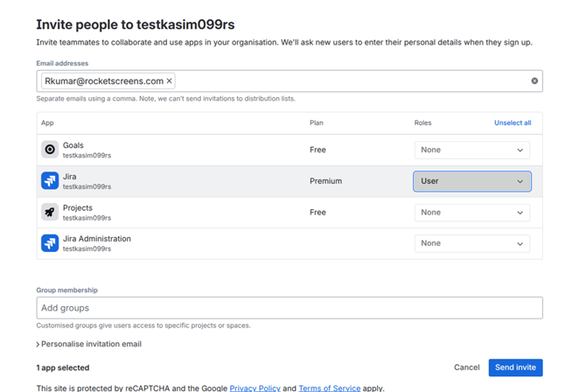Click inside the Email addresses field
Image resolution: width=586 pixels, height=392 pixels.
(350, 81)
